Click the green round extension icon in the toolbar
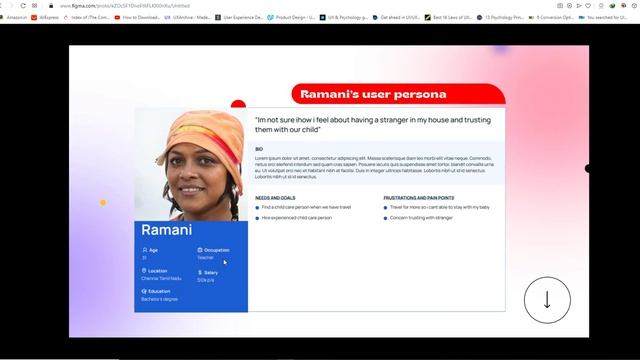This screenshot has width=640, height=360. (x=612, y=6)
